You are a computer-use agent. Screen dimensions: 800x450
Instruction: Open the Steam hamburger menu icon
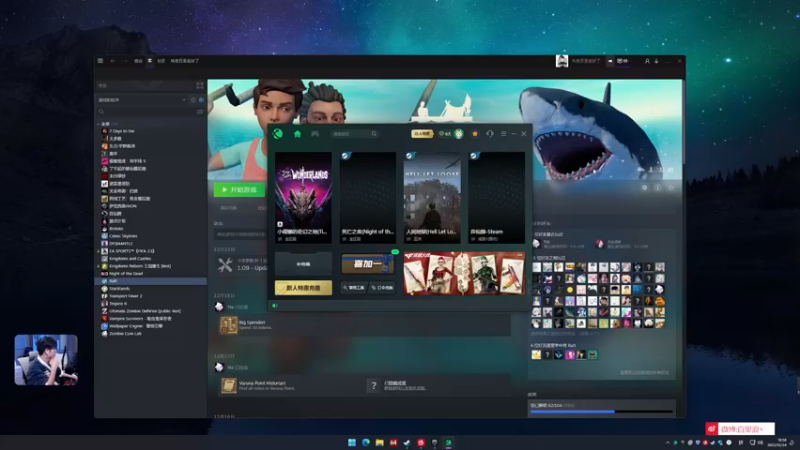101,61
